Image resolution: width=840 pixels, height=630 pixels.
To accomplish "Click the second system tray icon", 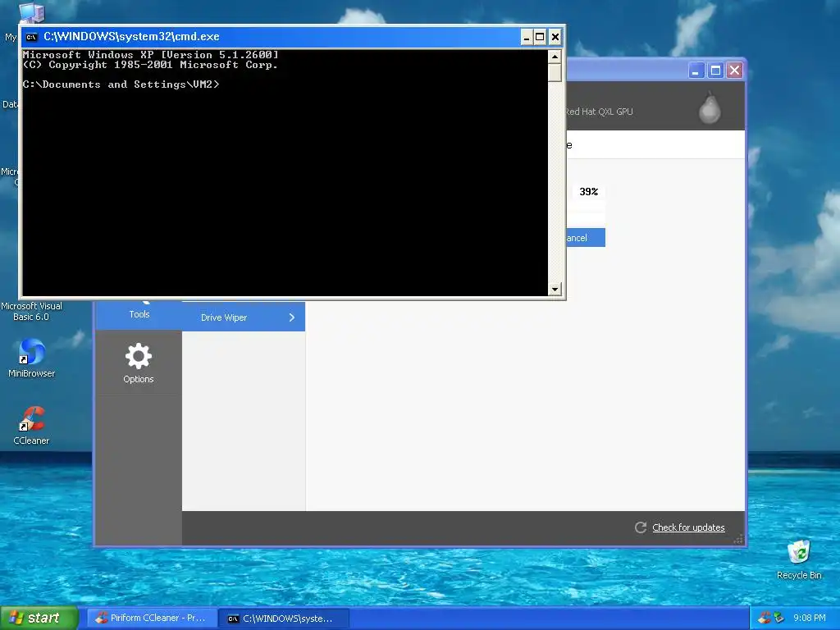I will pos(779,619).
